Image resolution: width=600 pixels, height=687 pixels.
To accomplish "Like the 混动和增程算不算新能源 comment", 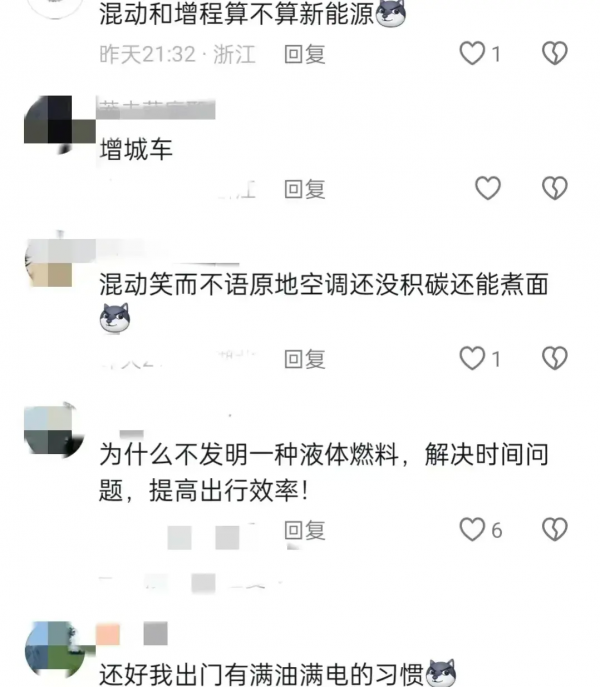I will (x=472, y=53).
